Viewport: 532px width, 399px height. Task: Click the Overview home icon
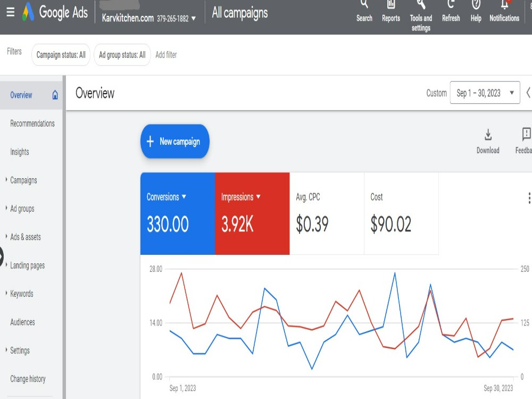[x=55, y=95]
